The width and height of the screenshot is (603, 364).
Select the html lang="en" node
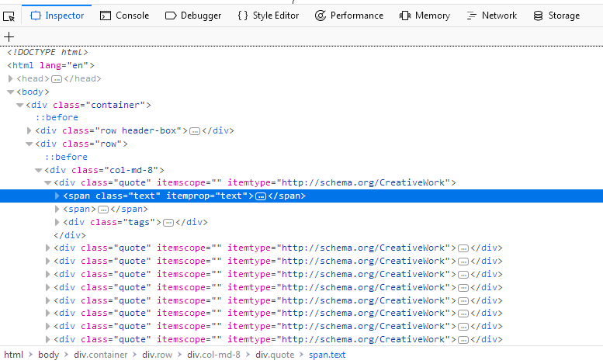(51, 65)
